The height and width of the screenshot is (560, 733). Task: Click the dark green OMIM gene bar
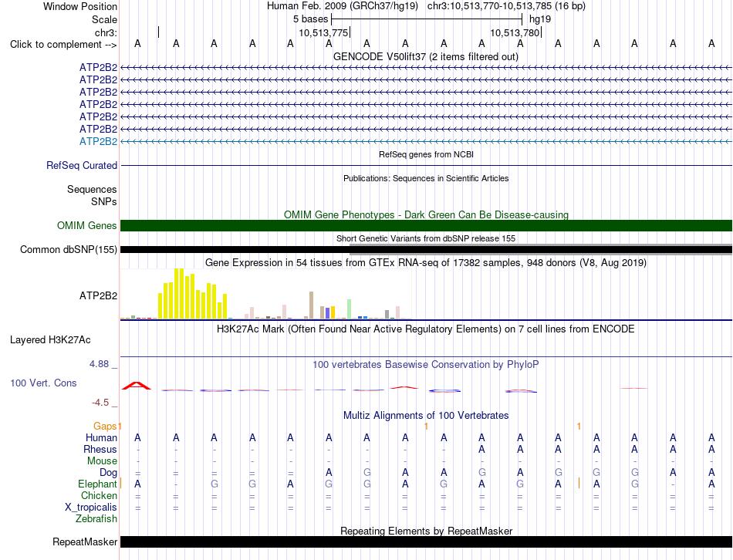[426, 225]
